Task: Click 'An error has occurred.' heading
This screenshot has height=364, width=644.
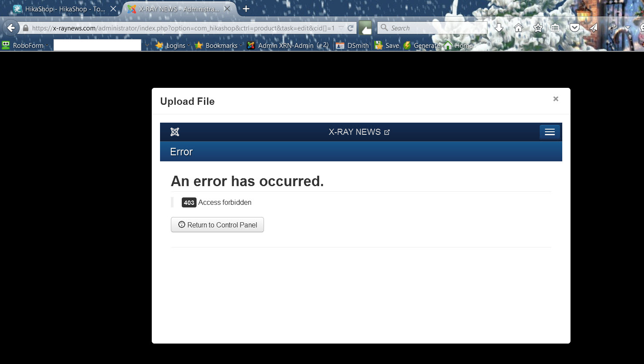Action: click(247, 181)
